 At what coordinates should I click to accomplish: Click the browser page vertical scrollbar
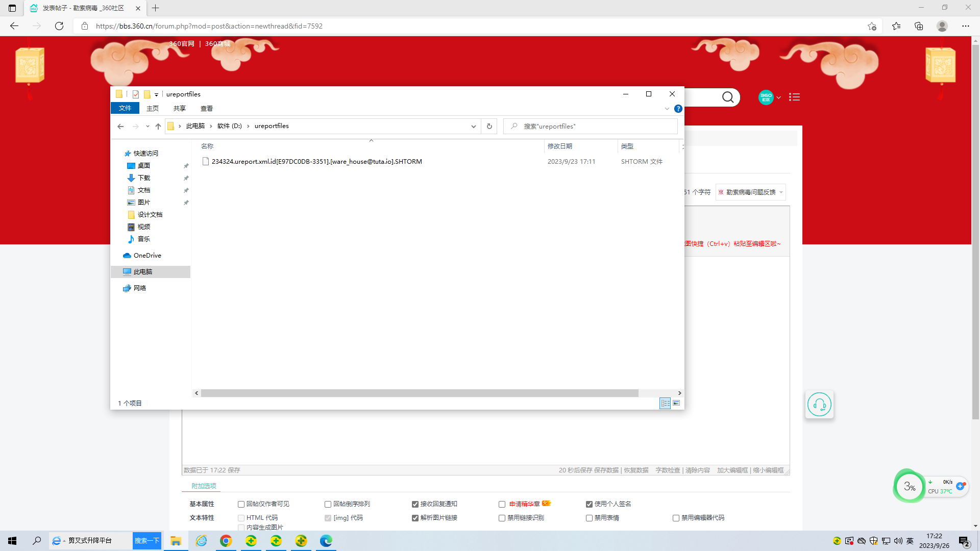(975, 232)
